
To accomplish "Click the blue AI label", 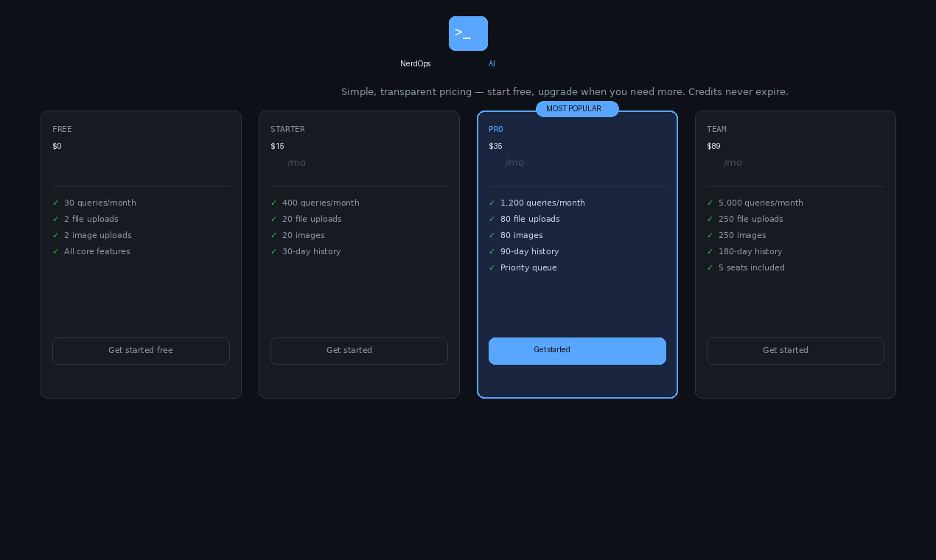I will point(492,63).
